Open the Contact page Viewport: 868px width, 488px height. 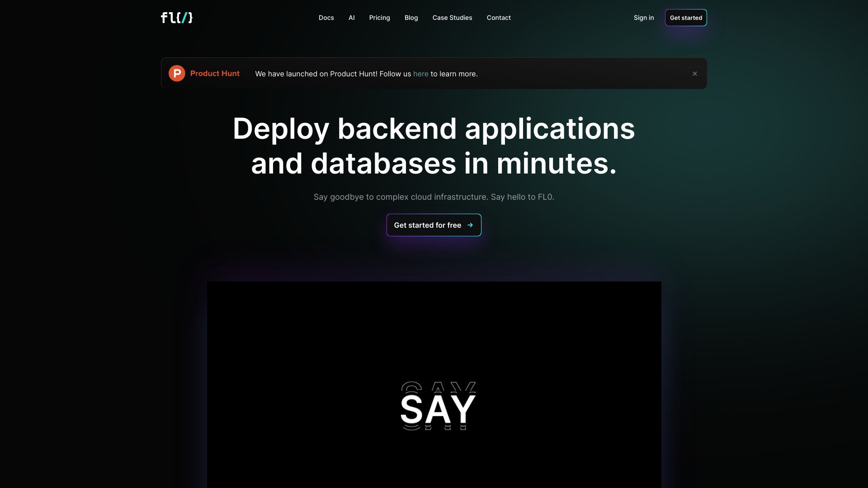(499, 18)
